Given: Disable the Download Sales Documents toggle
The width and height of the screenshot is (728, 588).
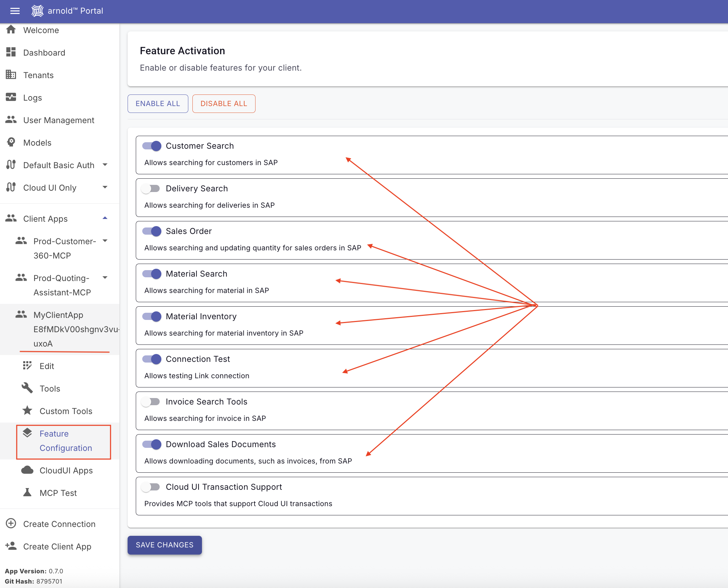Looking at the screenshot, I should click(x=151, y=444).
